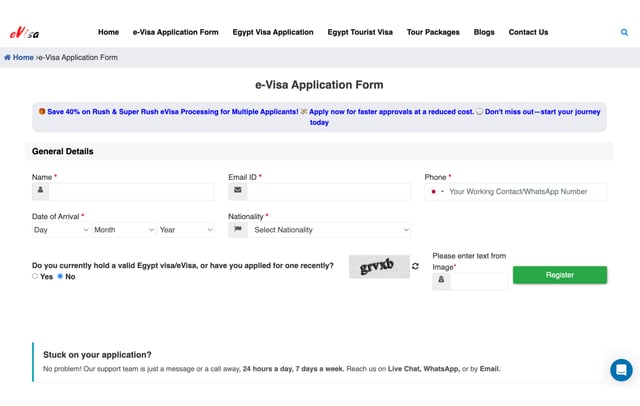Click the grvxb captcha image
640x406 pixels.
point(379,266)
